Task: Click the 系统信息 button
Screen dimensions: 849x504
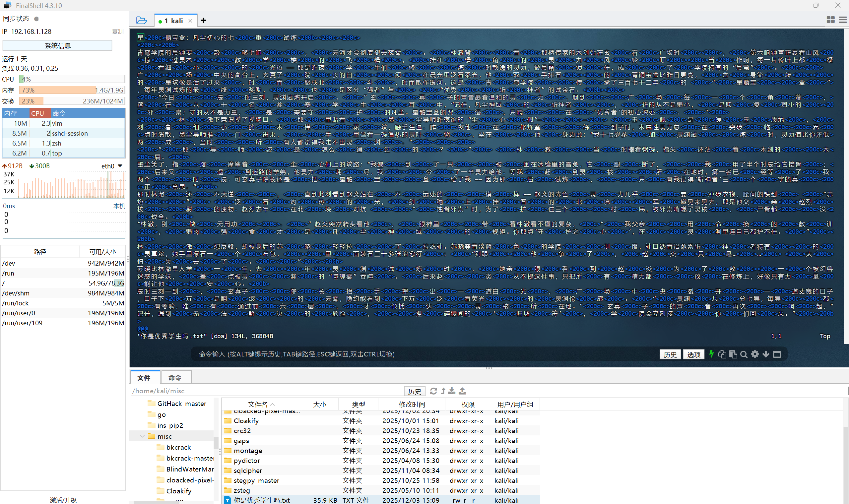Action: (x=57, y=45)
